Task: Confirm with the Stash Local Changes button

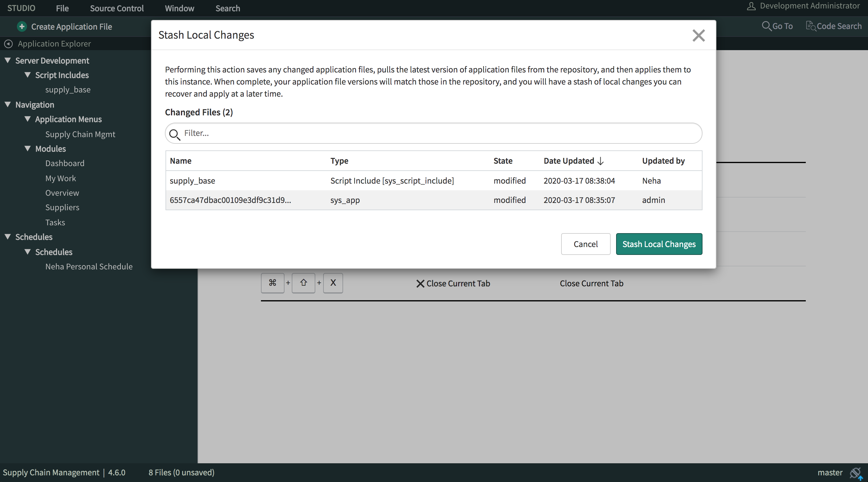Action: [x=659, y=244]
